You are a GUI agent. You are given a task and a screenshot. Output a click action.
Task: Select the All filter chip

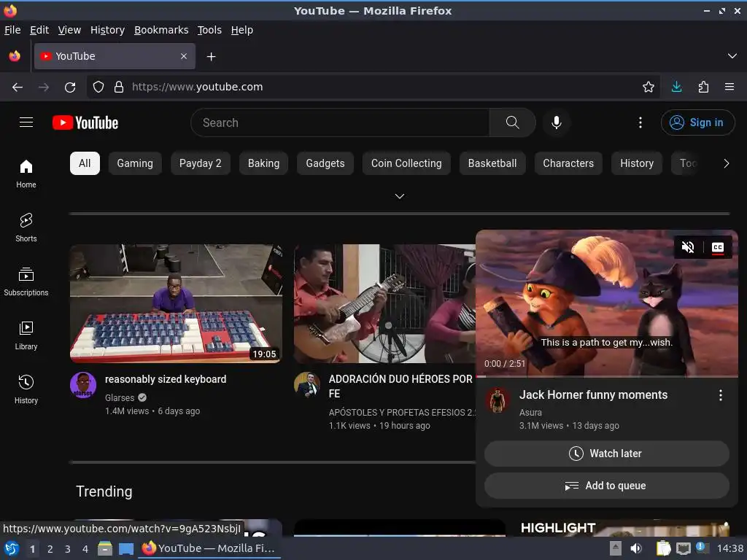click(85, 163)
